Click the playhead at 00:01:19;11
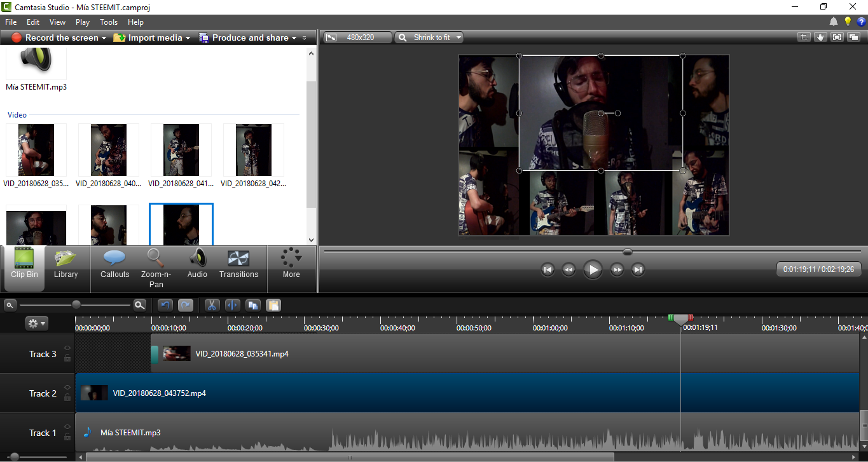The image size is (868, 462). point(681,318)
